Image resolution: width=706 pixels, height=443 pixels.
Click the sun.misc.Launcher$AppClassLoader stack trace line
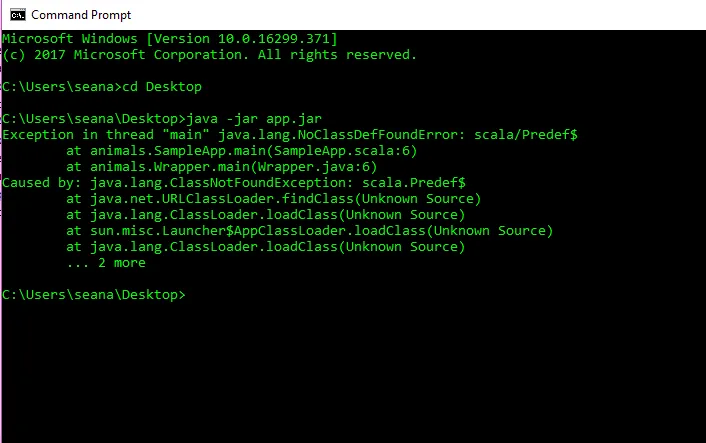[x=309, y=231]
